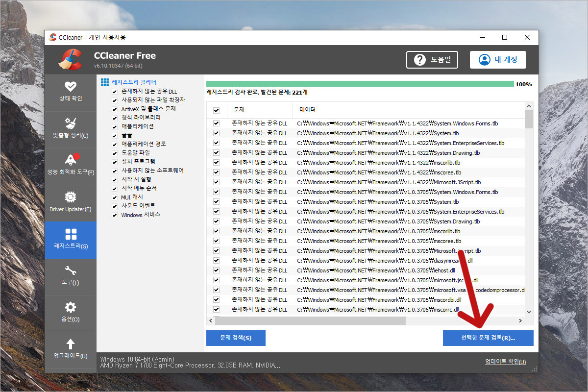The image size is (588, 392).
Task: Toggle Windows 서비스 checkbox
Action: pyautogui.click(x=115, y=215)
